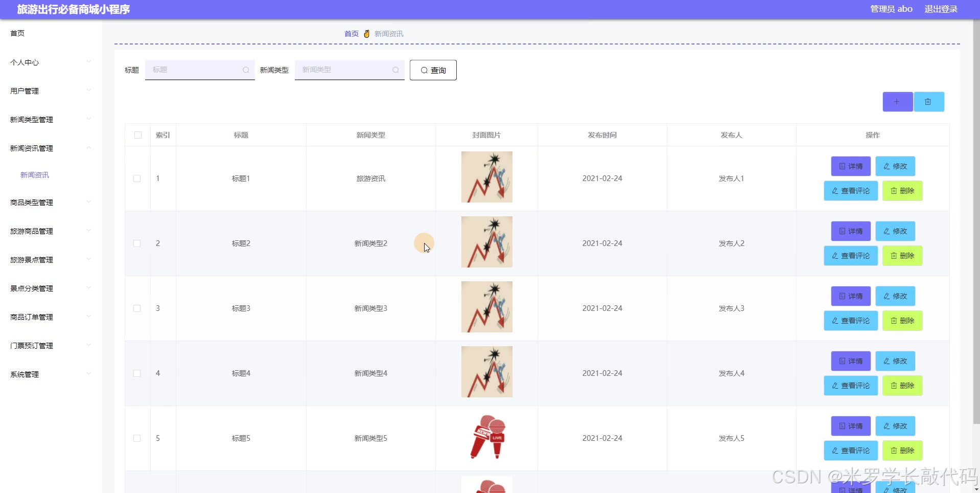980x493 pixels.
Task: Open 详情 for row 标题3
Action: 851,296
